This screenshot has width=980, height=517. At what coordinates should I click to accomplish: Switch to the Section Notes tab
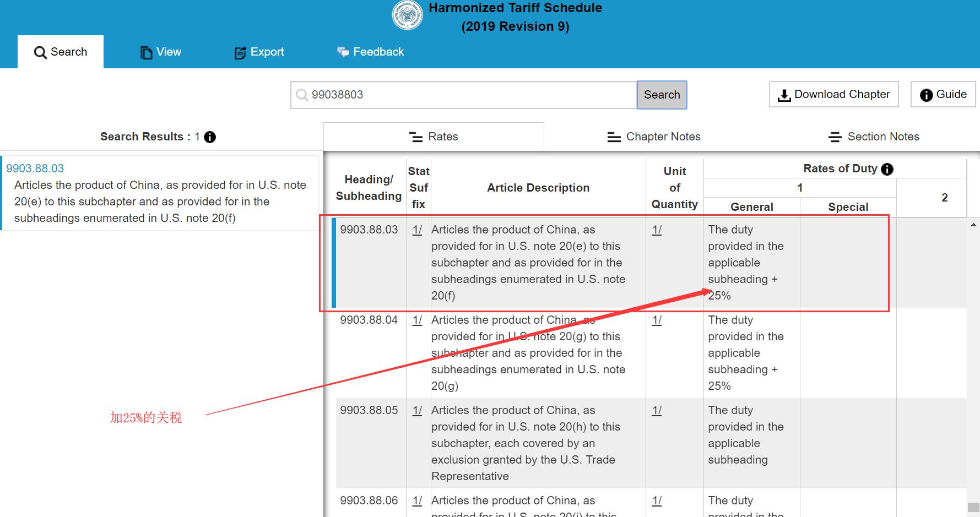(x=874, y=137)
